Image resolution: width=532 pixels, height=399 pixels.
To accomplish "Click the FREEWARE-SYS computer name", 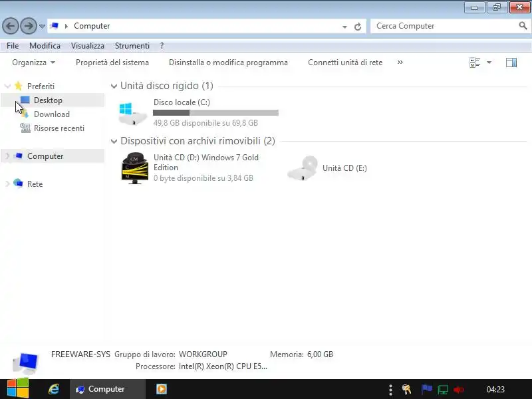I will [x=80, y=354].
